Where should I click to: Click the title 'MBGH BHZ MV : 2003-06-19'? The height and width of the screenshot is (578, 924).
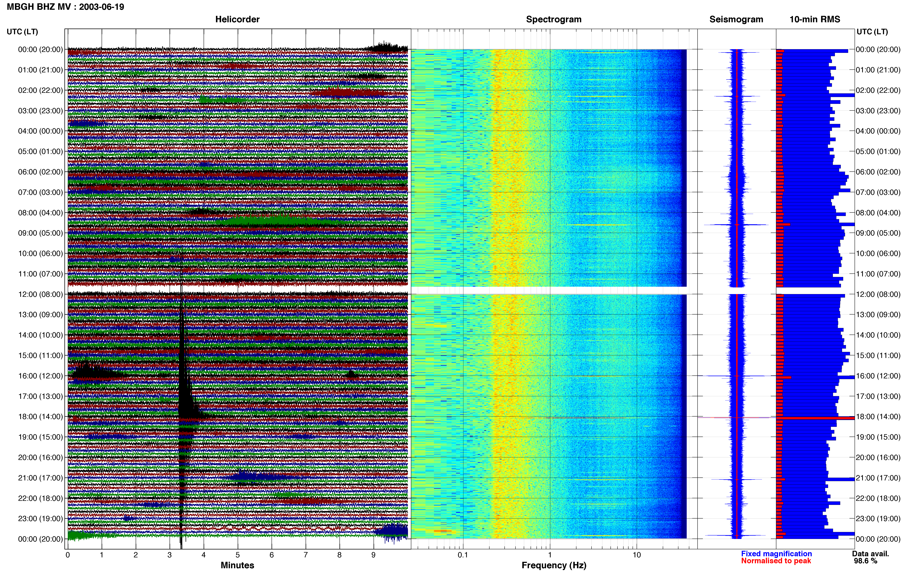point(65,7)
